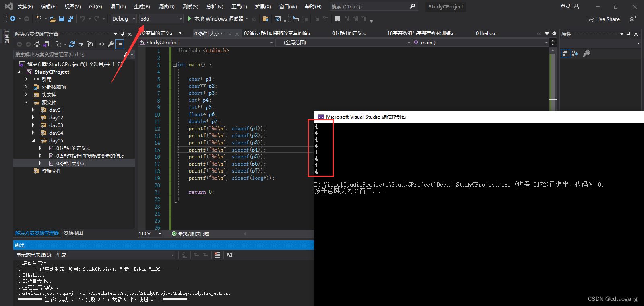Screen dimensions: 644x306
Task: Click the alphabetical sort icon in Properties panel
Action: [x=575, y=53]
